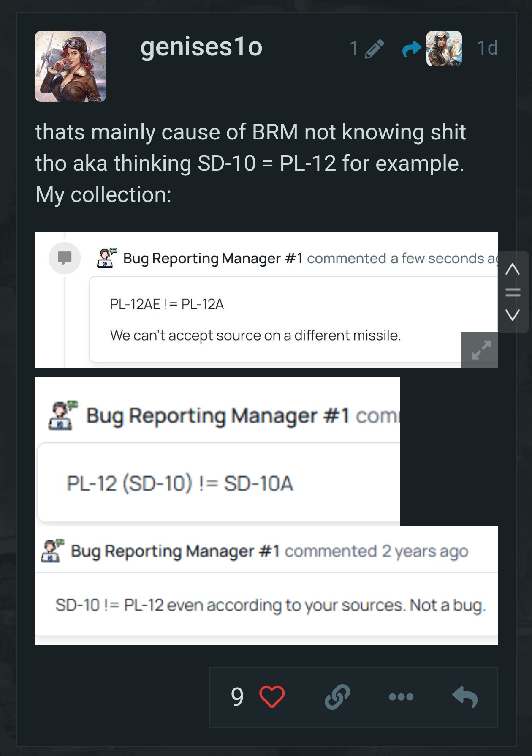532x756 pixels.
Task: Open replied-to user's small avatar
Action: (444, 49)
